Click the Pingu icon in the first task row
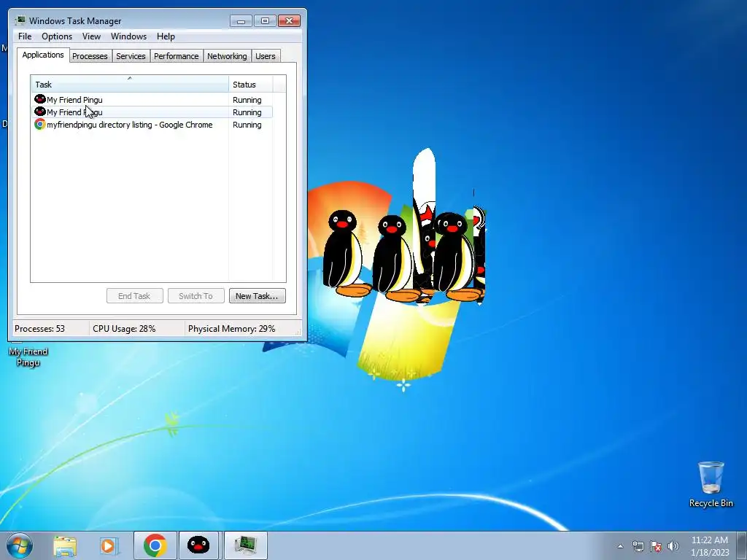Image resolution: width=747 pixels, height=560 pixels. click(x=40, y=99)
